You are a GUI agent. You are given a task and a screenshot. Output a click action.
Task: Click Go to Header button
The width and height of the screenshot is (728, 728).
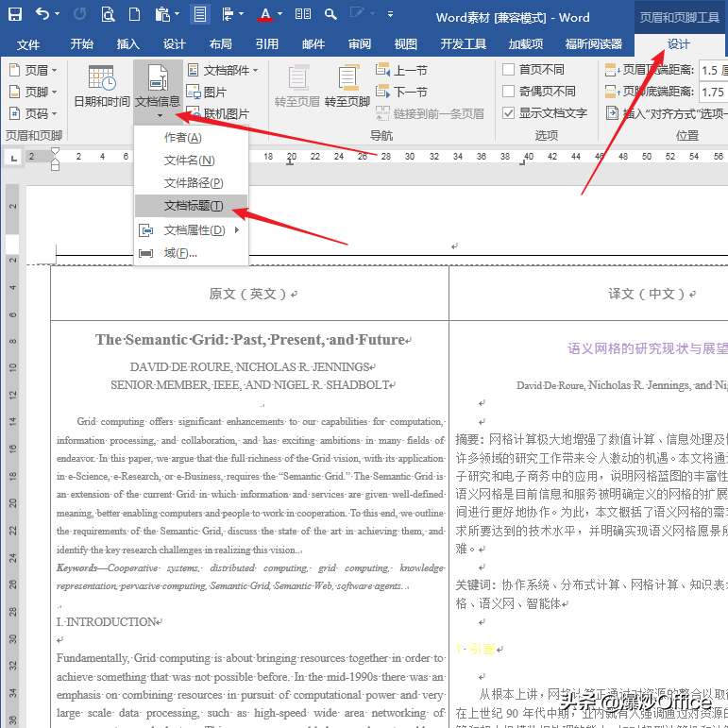[297, 86]
